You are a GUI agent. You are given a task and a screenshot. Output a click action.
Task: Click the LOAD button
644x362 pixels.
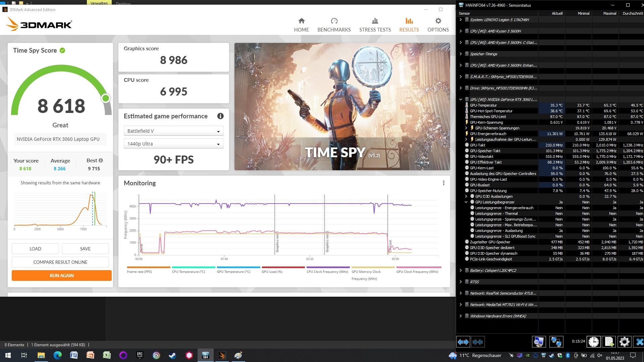pos(35,249)
